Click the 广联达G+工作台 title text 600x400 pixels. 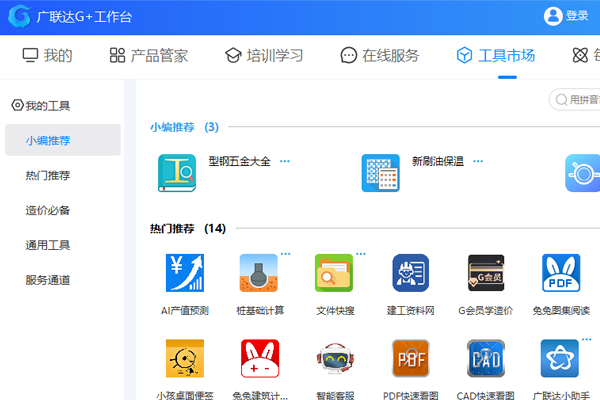(x=85, y=17)
